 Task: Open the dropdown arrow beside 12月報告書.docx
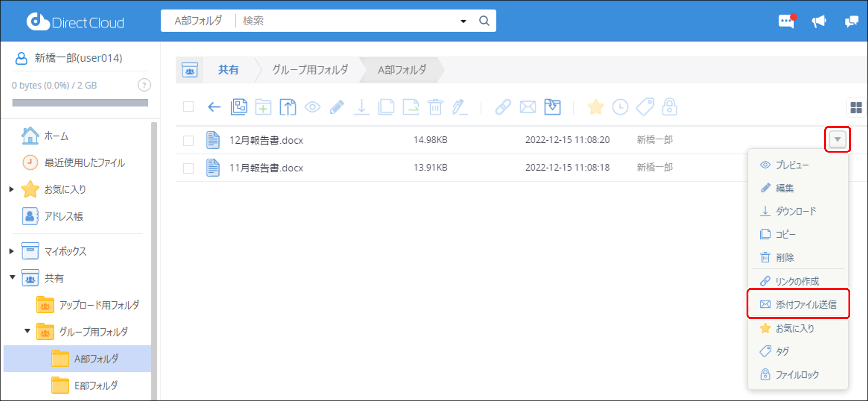(x=837, y=139)
